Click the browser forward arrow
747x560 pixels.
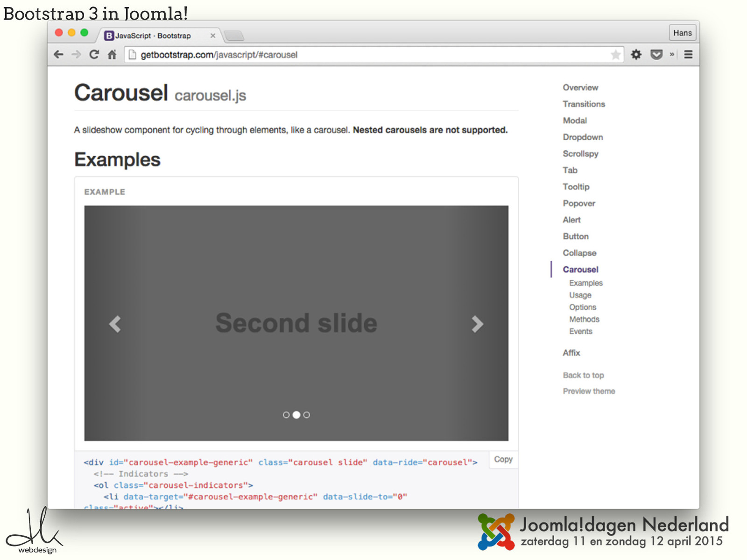coord(76,55)
